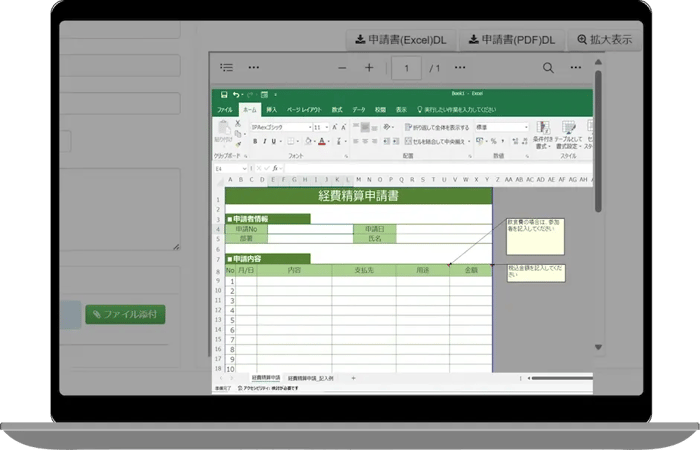Click the increase decimal icon
Viewport: 700px width, 450px height.
point(515,142)
